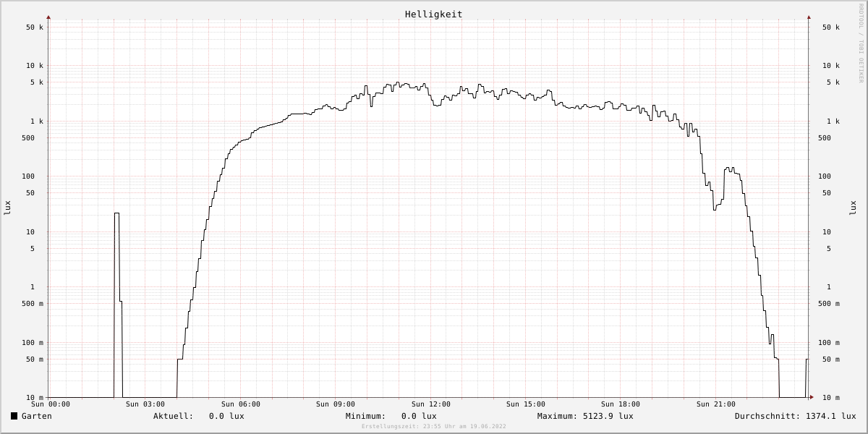
Task: Click the "Sun 00:00" time axis label
Action: point(51,404)
